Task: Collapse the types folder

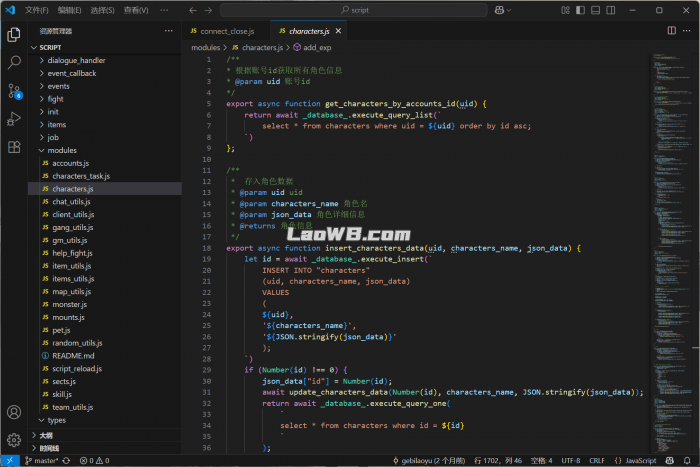Action: (105, 420)
